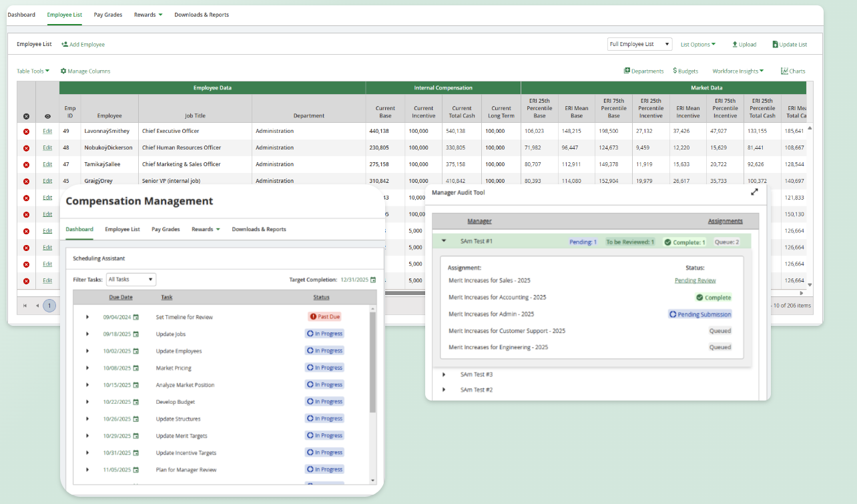Open Budgets with dollar icon
The height and width of the screenshot is (504, 857).
[x=685, y=71]
